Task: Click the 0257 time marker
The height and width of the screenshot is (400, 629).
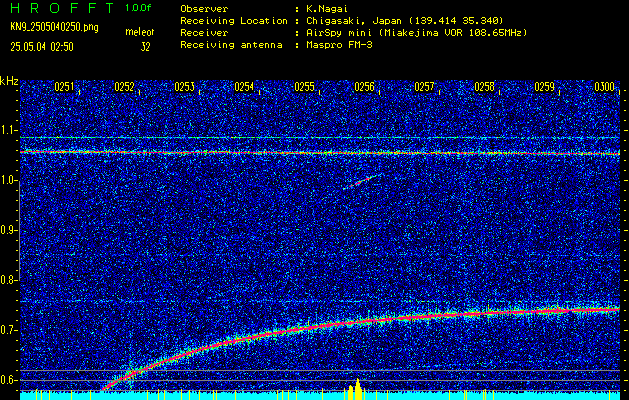Action: [424, 87]
